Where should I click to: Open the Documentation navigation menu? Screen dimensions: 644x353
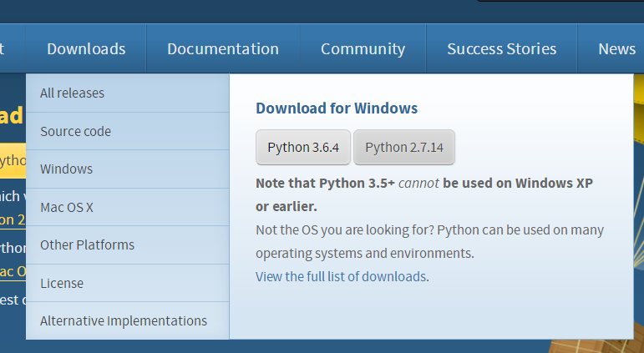click(223, 49)
